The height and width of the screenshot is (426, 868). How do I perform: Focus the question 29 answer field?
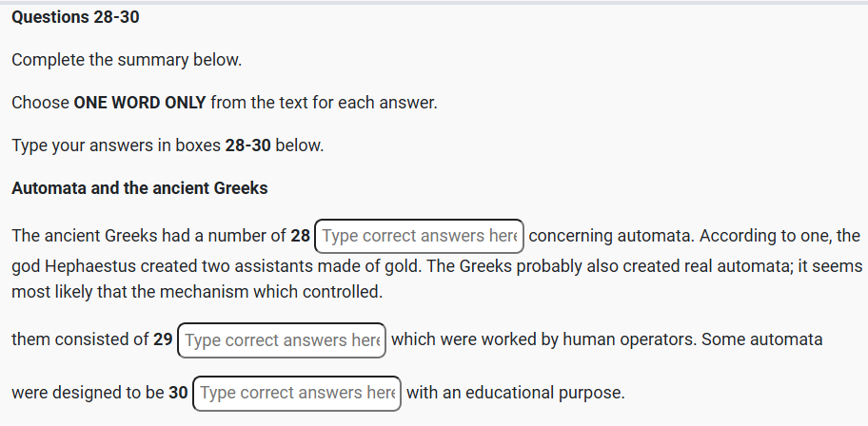pyautogui.click(x=282, y=340)
